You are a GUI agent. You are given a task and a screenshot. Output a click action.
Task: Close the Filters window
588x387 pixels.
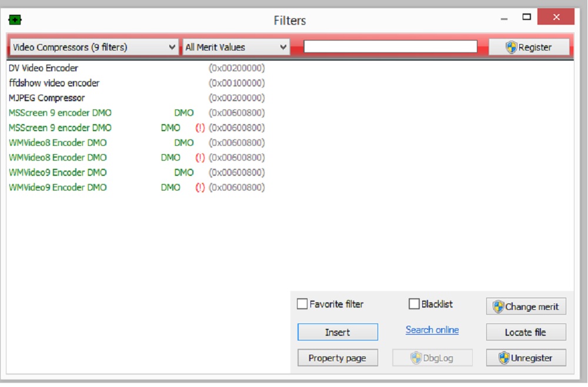(556, 17)
